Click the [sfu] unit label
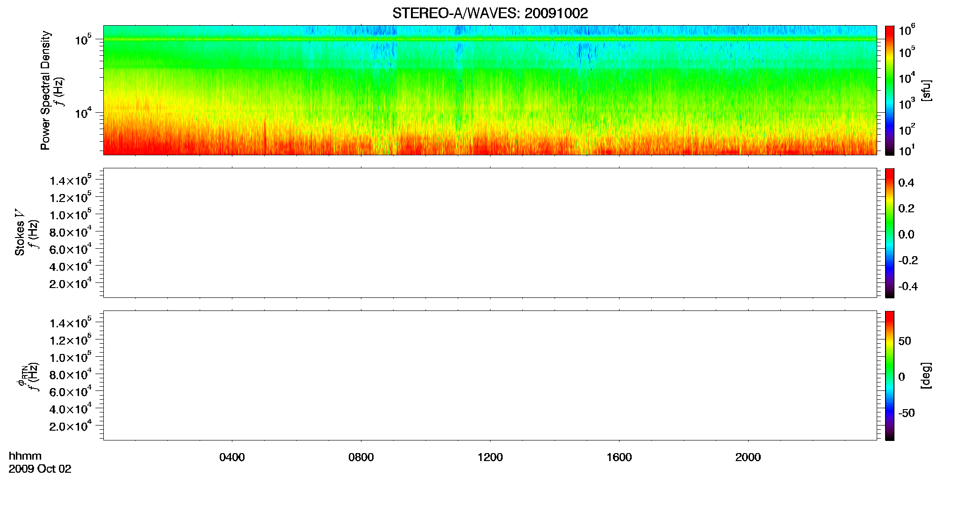Screen dimensions: 980x505 pos(926,90)
